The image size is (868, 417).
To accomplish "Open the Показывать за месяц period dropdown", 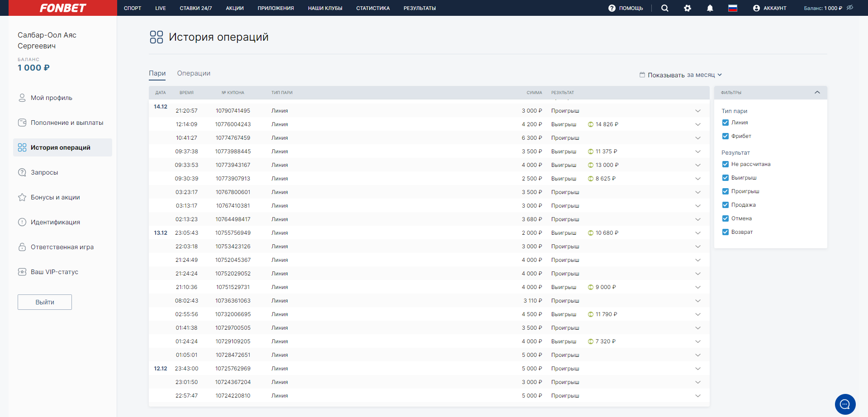I will click(x=681, y=75).
